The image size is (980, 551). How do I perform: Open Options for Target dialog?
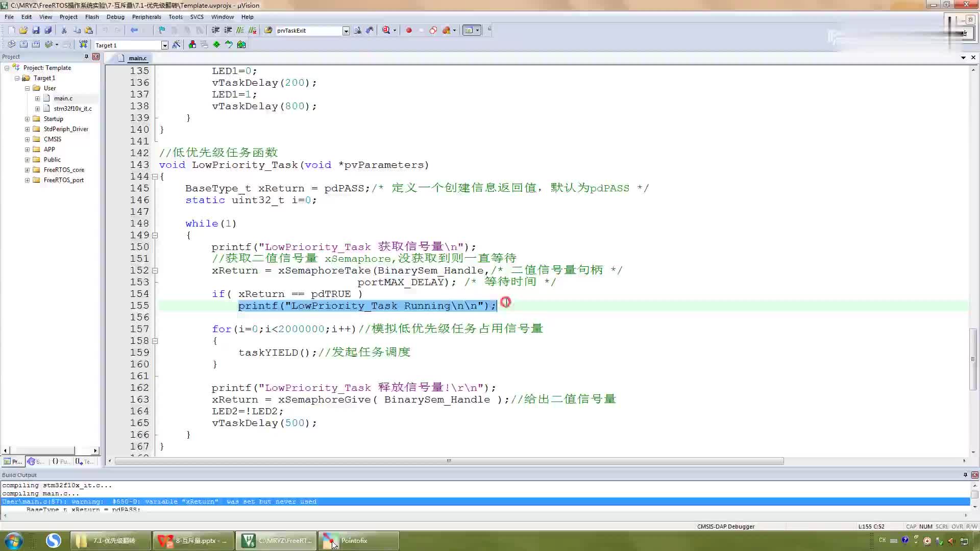[x=177, y=44]
